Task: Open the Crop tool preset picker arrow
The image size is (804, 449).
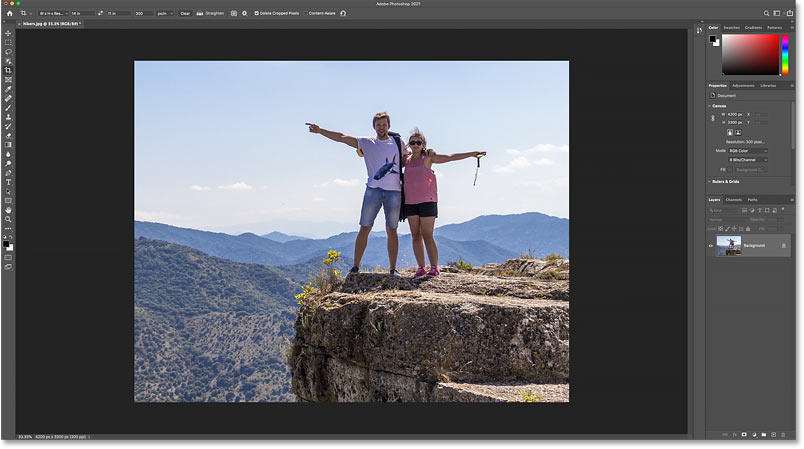Action: (x=31, y=13)
